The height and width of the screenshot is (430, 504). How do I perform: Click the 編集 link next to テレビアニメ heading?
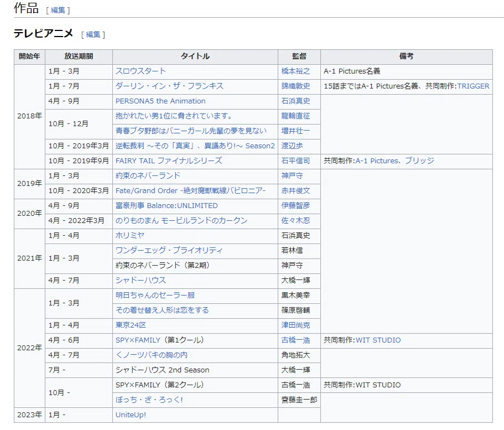(x=93, y=34)
